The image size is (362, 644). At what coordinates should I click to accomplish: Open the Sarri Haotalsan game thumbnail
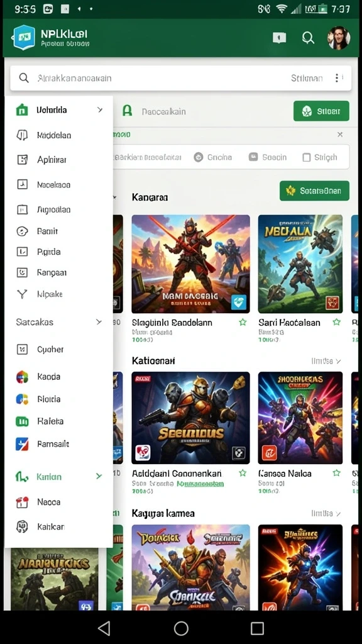[x=300, y=264]
